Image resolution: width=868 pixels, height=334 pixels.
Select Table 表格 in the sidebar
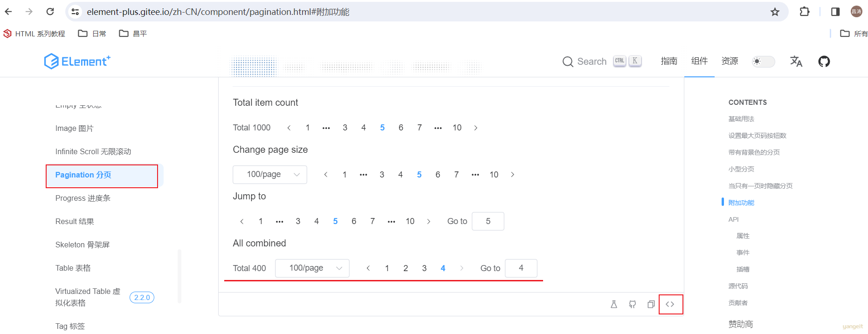[x=73, y=268]
